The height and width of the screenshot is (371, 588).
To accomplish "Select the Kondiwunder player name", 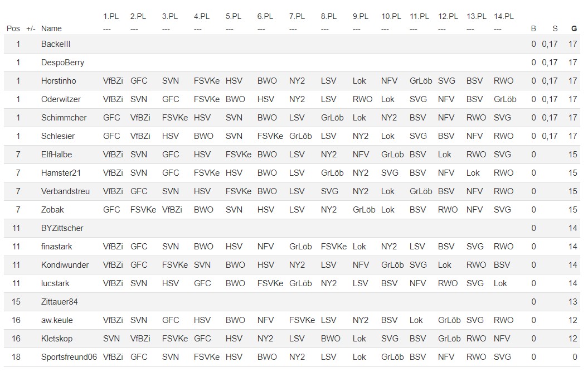I will [x=65, y=265].
